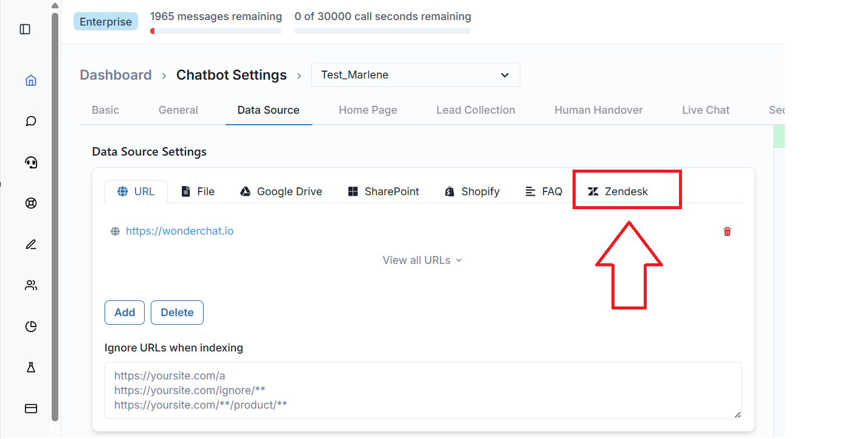Open the https://wonderchat.io link

(x=179, y=231)
